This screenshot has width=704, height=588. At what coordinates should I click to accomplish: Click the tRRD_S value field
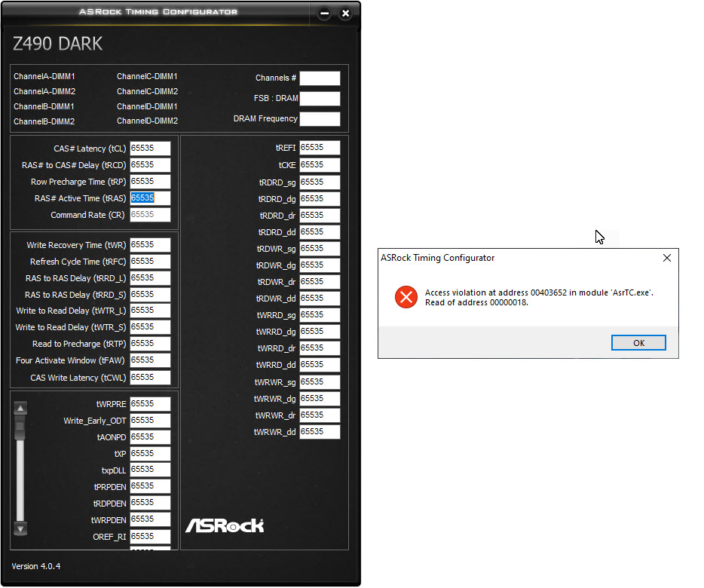pyautogui.click(x=151, y=295)
